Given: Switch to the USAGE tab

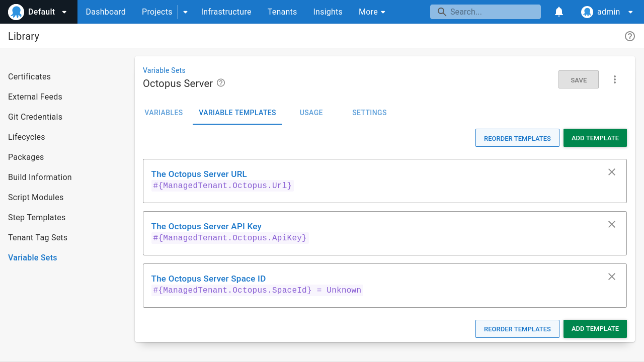Looking at the screenshot, I should tap(311, 113).
